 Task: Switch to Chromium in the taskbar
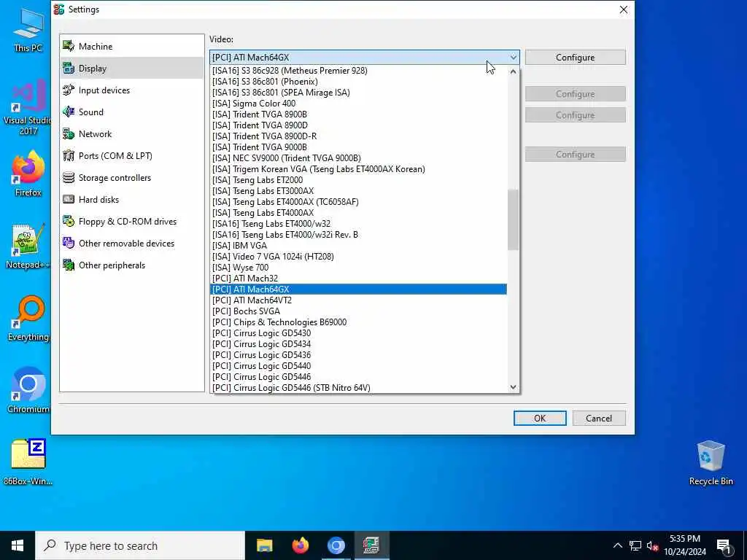pyautogui.click(x=336, y=545)
